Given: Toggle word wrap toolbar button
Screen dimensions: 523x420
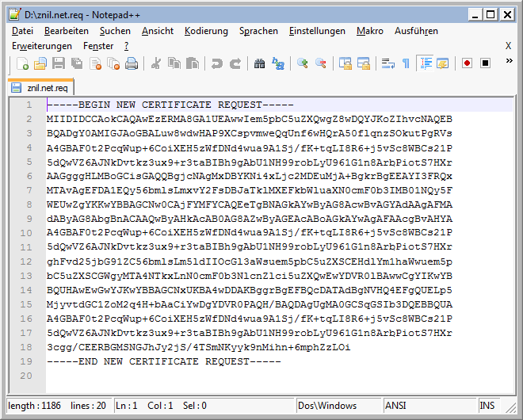Looking at the screenshot, I should [387, 63].
